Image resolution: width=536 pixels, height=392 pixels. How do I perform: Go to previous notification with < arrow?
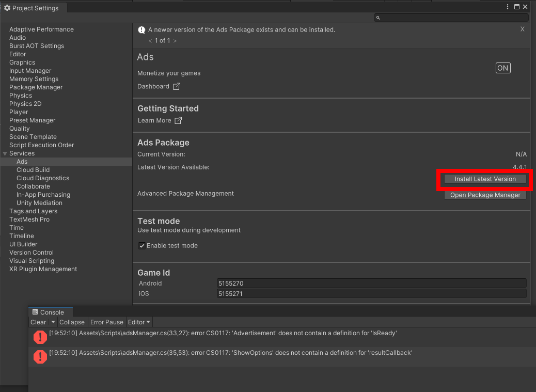click(150, 41)
